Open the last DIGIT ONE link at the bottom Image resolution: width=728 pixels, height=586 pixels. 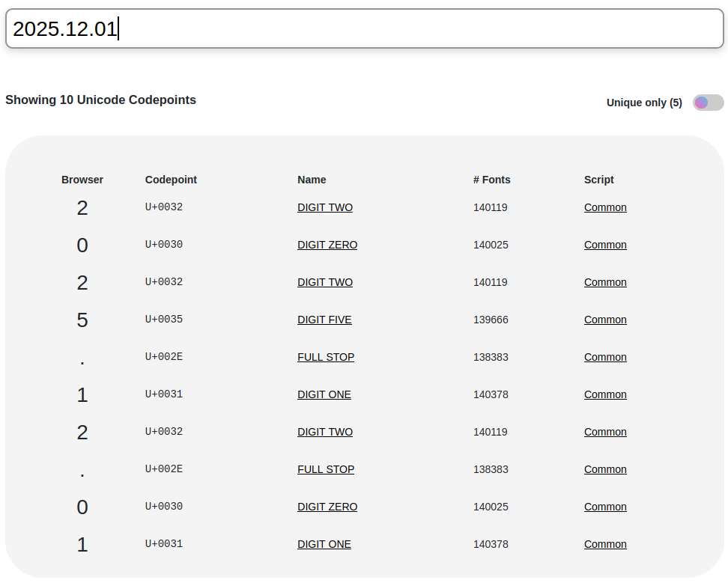pos(324,544)
